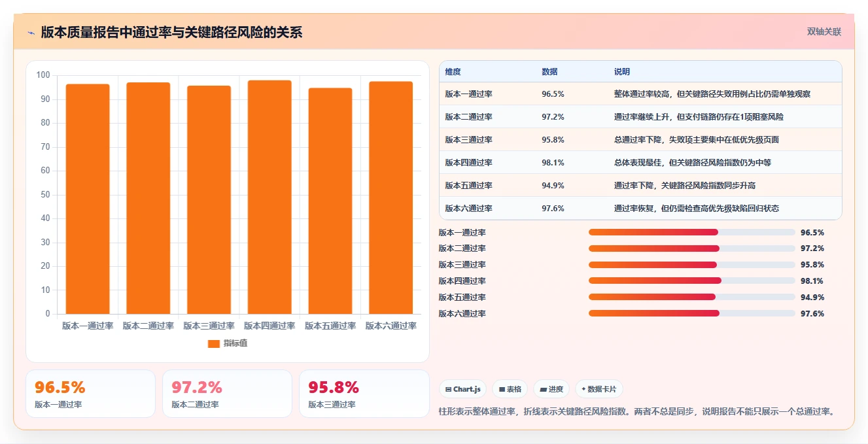This screenshot has height=444, width=868.
Task: Click the 版本五通过率 bar in chart
Action: point(330,201)
